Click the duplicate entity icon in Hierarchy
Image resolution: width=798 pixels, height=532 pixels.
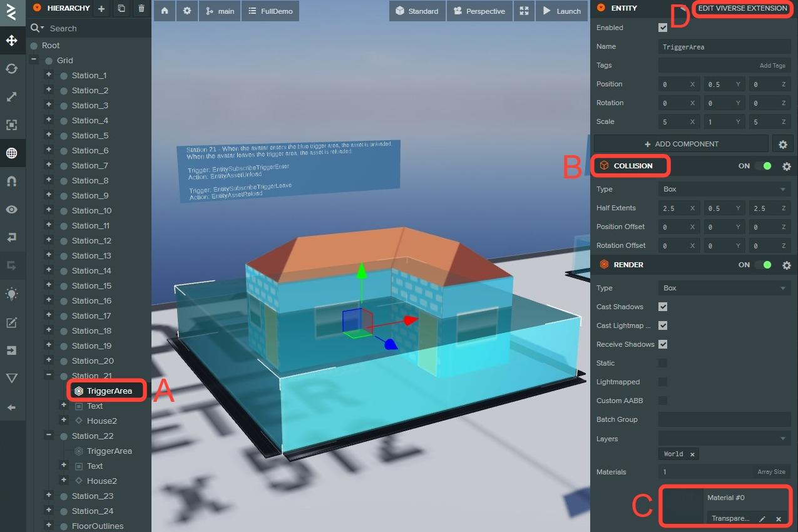tap(121, 9)
